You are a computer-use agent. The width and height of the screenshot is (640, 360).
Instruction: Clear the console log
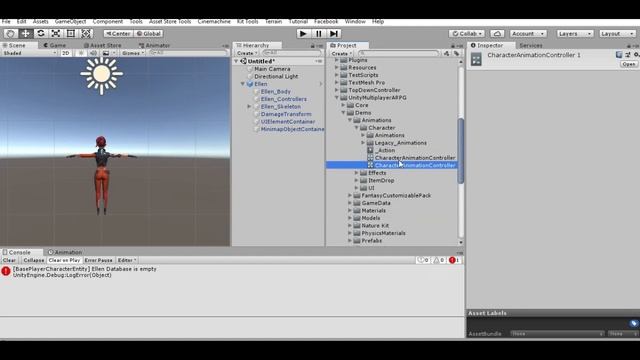click(9, 260)
